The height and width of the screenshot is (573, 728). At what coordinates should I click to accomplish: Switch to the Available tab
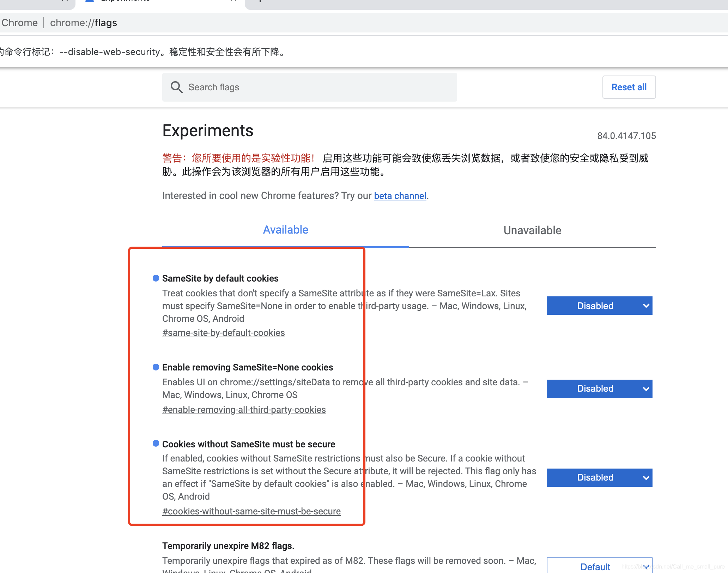point(285,230)
